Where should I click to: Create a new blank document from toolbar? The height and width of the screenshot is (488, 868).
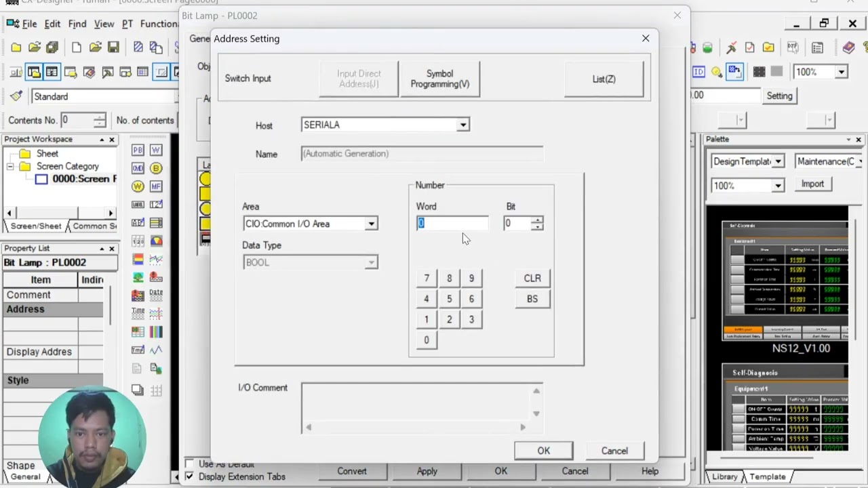[77, 47]
